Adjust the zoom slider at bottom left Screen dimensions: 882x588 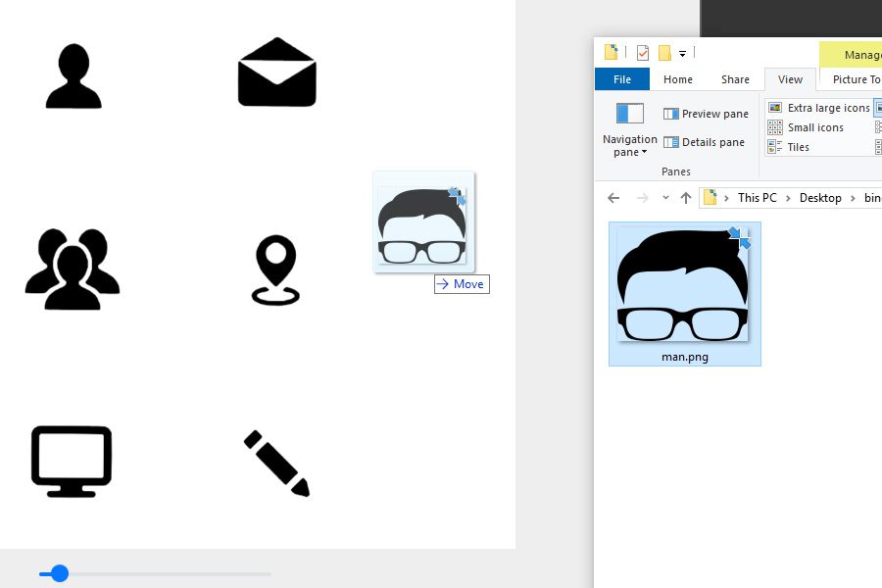61,573
